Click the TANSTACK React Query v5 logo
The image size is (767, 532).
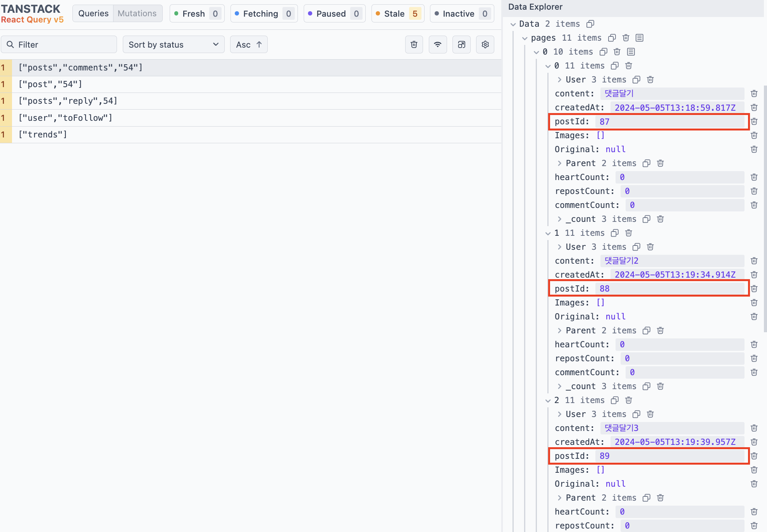click(x=32, y=14)
